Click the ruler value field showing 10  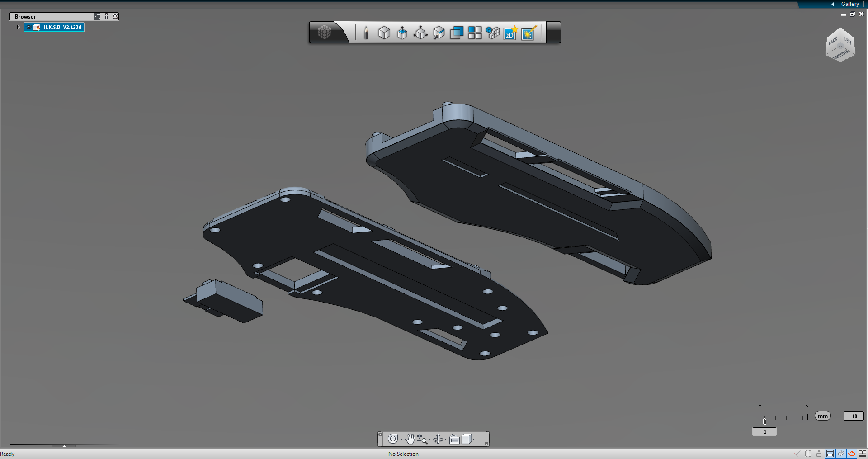click(x=854, y=416)
